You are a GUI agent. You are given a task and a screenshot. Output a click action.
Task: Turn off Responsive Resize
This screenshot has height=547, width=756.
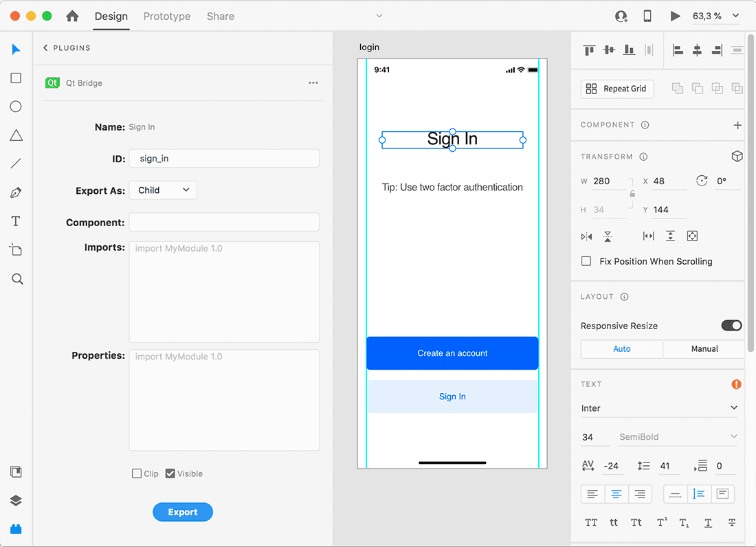click(732, 325)
